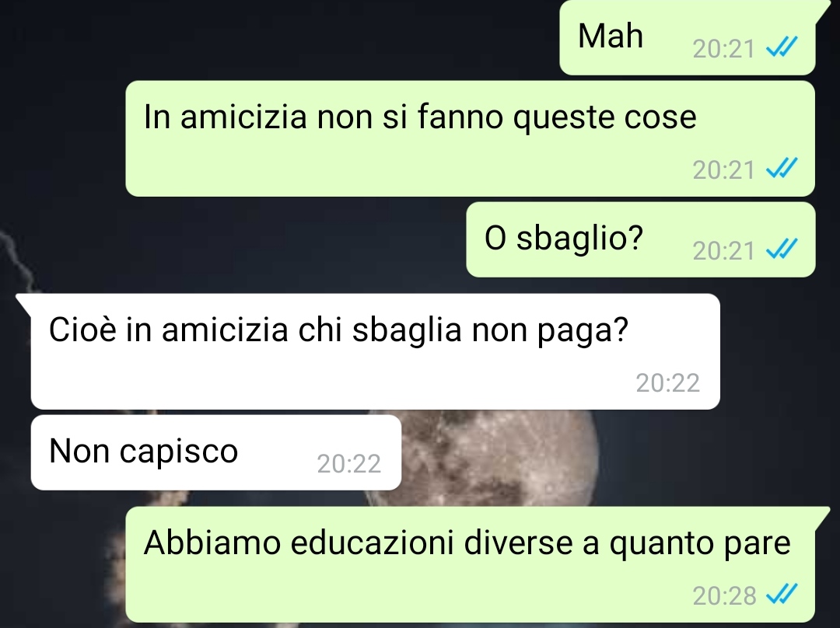Image resolution: width=840 pixels, height=628 pixels.
Task: Tap the 20:22 timestamp on "Cioè in amicizia" message
Action: tap(667, 383)
